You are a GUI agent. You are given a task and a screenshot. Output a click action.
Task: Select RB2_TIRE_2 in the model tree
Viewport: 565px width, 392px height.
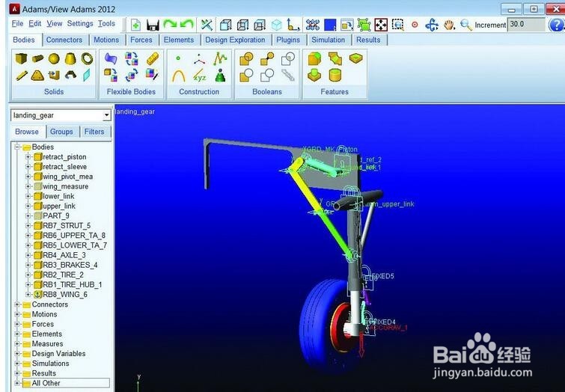coord(63,275)
